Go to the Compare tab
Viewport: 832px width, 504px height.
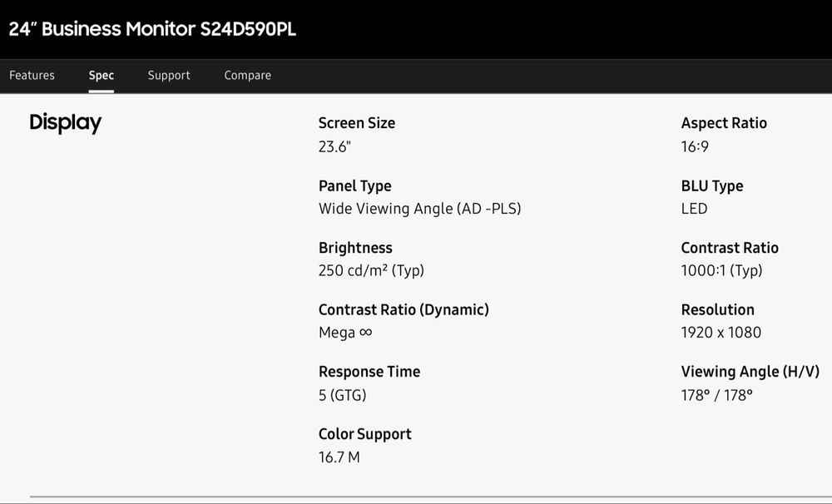pyautogui.click(x=247, y=76)
